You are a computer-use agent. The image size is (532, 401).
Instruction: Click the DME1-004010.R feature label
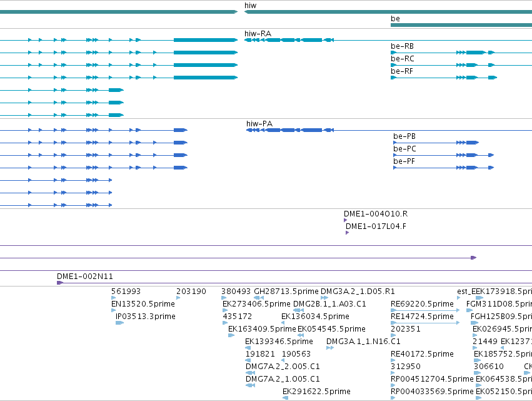coord(376,214)
